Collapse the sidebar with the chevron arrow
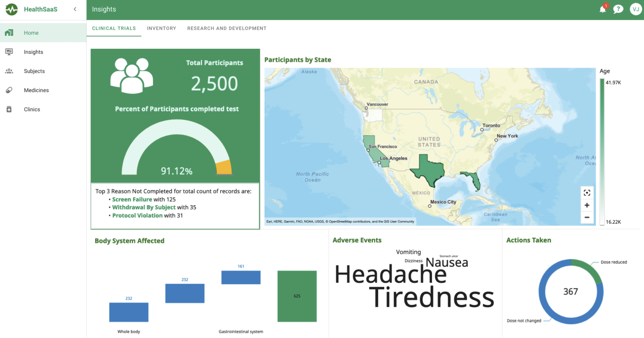644x338 pixels. (75, 9)
